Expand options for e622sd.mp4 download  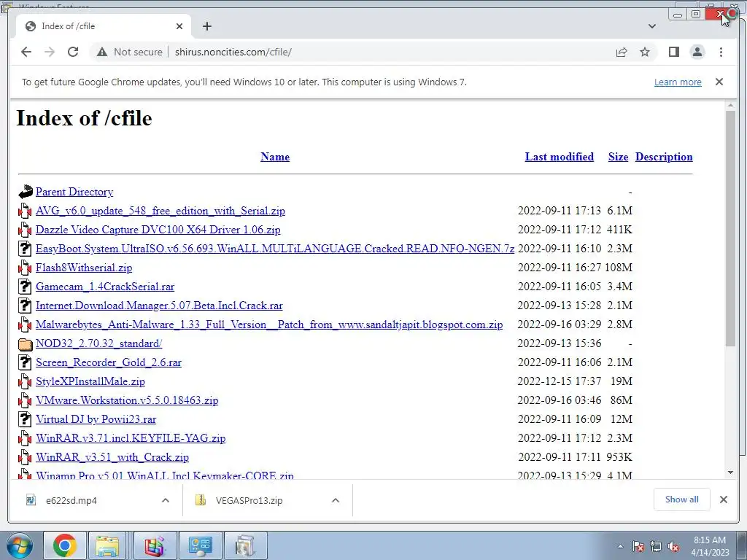[166, 500]
